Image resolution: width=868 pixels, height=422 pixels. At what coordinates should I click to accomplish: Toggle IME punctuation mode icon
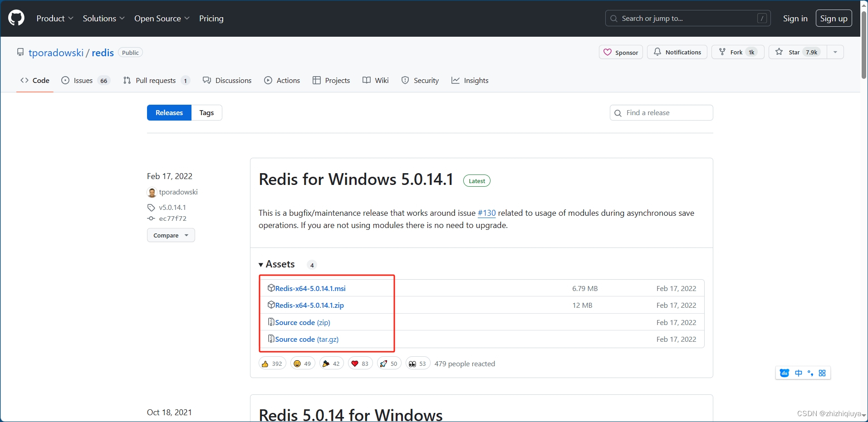(x=810, y=373)
